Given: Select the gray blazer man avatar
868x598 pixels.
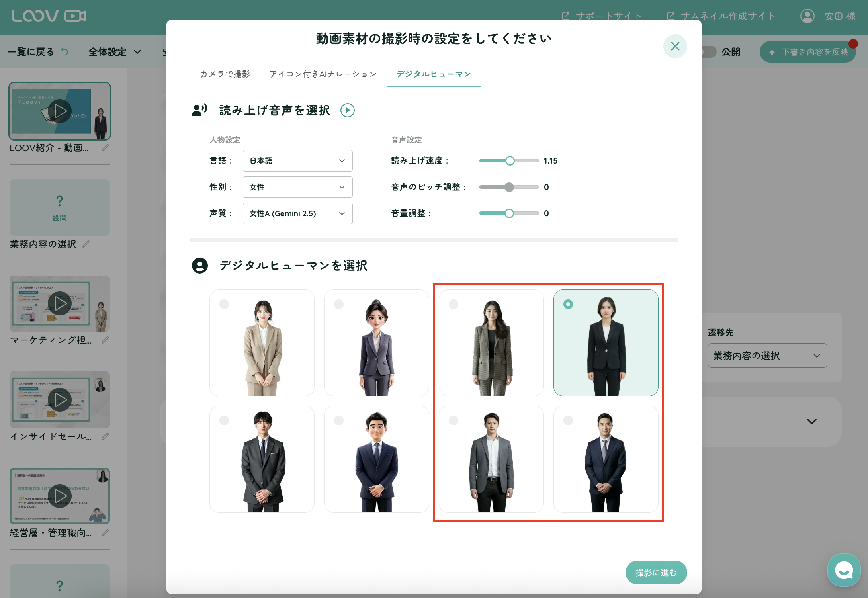Looking at the screenshot, I should [x=491, y=459].
